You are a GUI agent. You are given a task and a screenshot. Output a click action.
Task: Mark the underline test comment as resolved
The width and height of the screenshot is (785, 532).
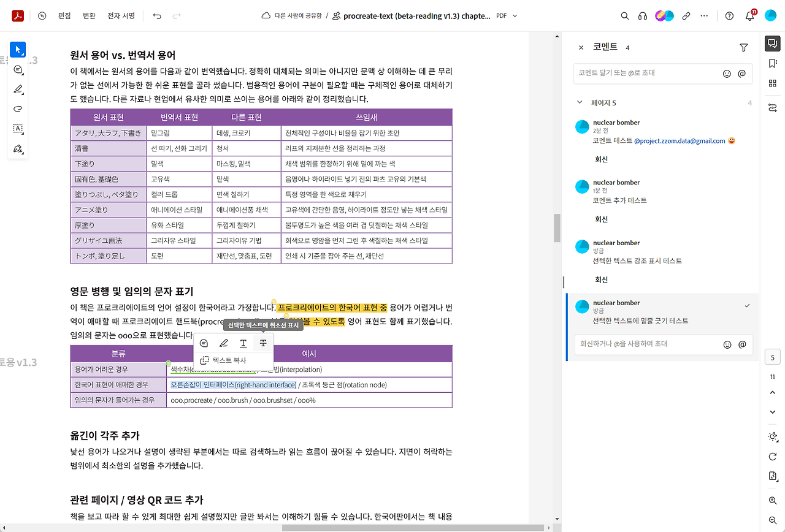point(747,305)
